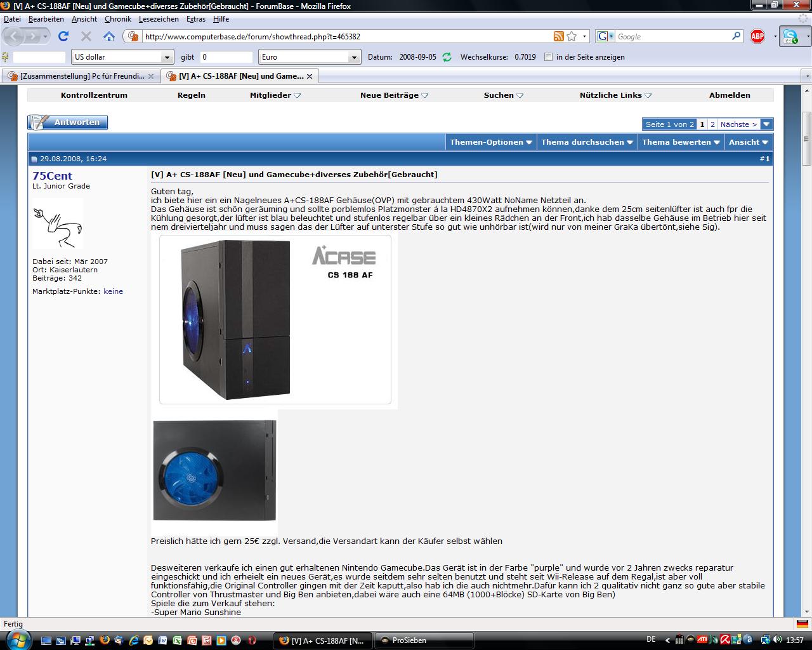Launch Excel from quick launch bar
812x650 pixels.
pos(178,640)
